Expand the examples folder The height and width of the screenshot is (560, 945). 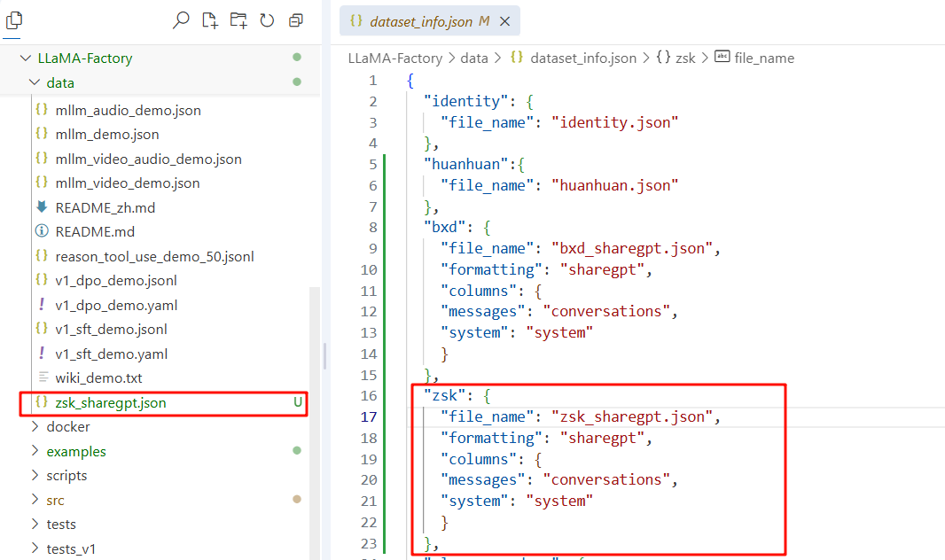(75, 451)
